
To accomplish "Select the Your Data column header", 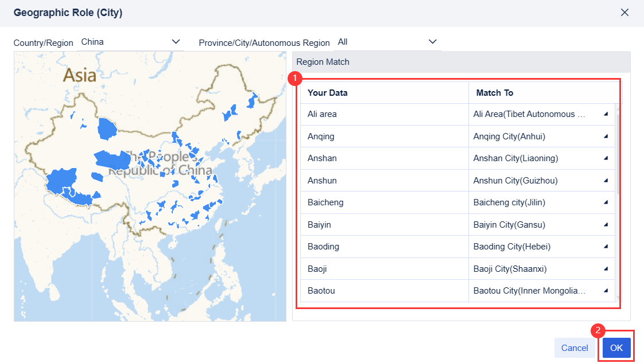I will [x=326, y=93].
